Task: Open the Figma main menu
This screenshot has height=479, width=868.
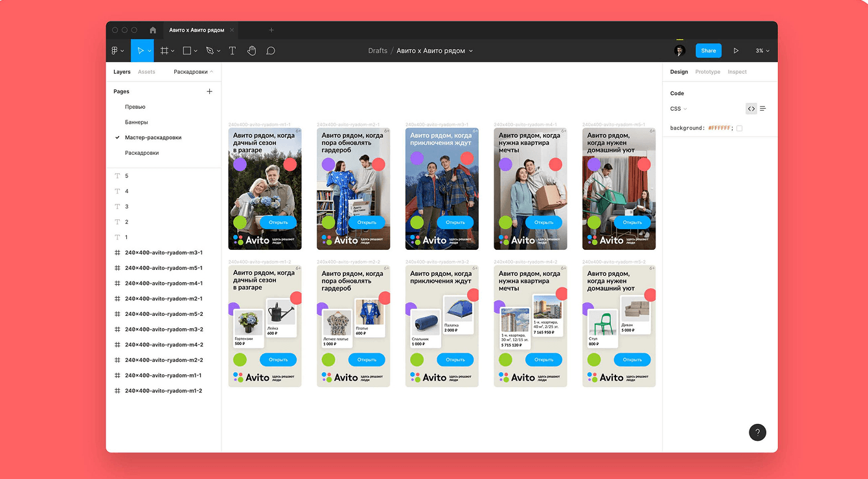Action: [x=117, y=50]
